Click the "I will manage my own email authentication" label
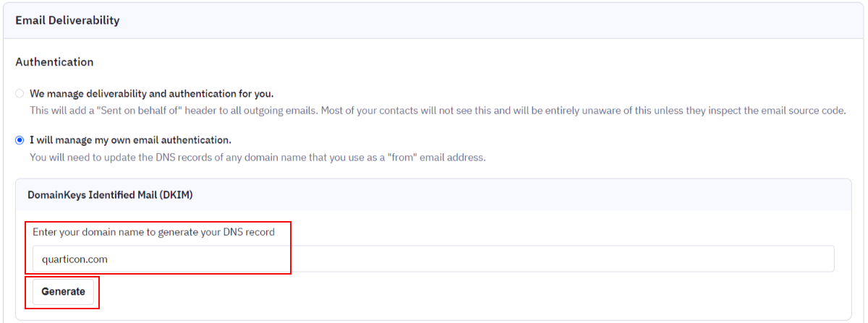The height and width of the screenshot is (323, 868). [x=130, y=139]
